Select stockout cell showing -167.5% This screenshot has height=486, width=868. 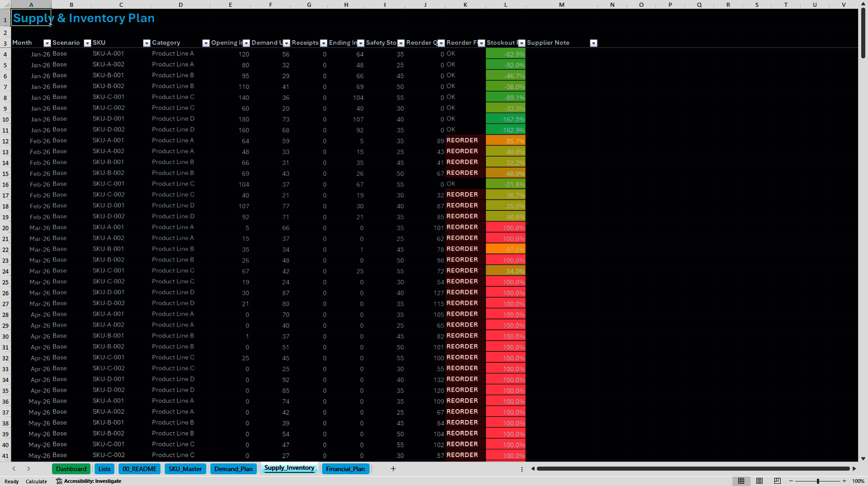[x=505, y=119]
